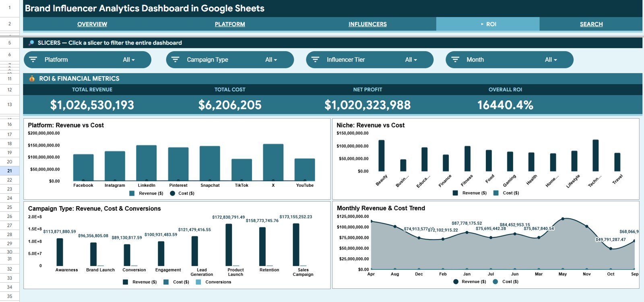Click the Pinterest axis label
This screenshot has height=302, width=644.
tap(178, 185)
